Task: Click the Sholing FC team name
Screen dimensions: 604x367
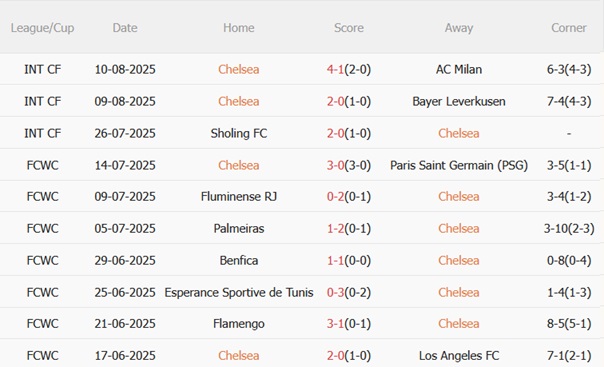Action: (239, 133)
